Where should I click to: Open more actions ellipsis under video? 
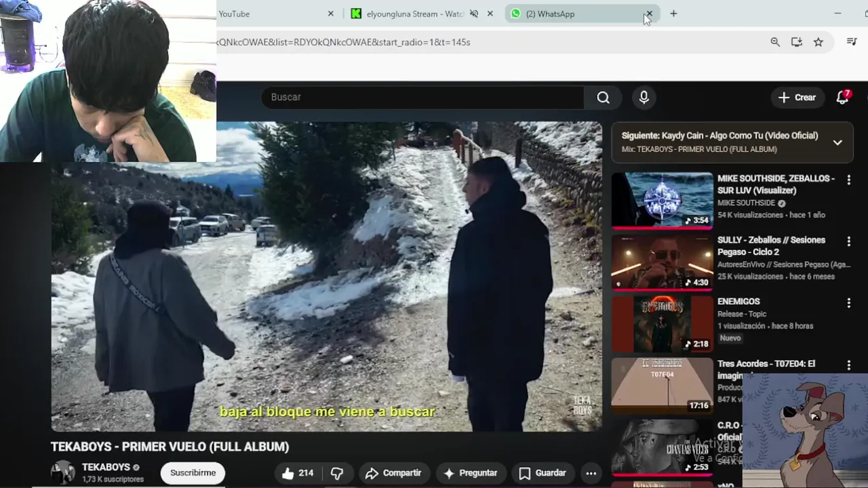591,473
